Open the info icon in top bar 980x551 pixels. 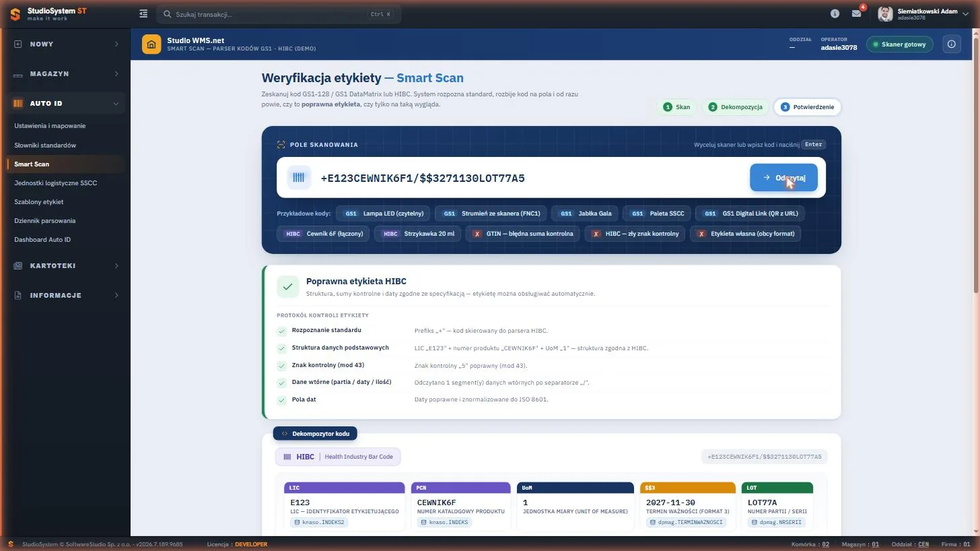point(835,13)
